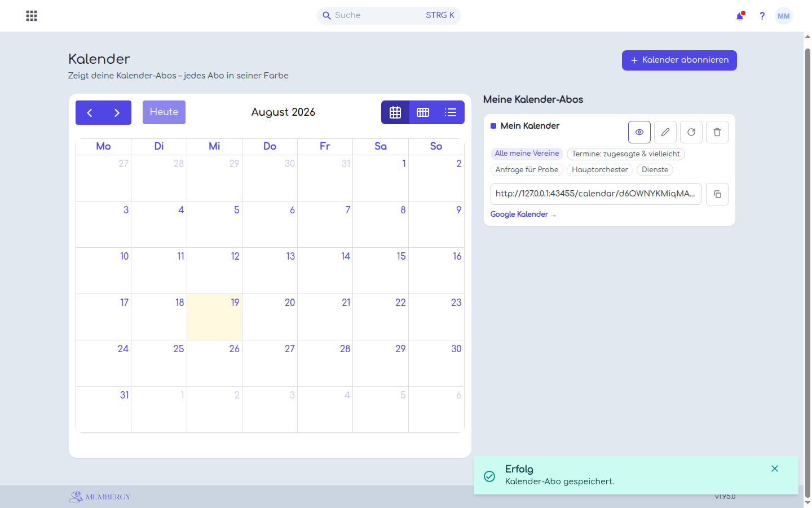Screen dimensions: 812x508
Task: Edit Mein Kalender with pencil icon
Action: pyautogui.click(x=665, y=132)
